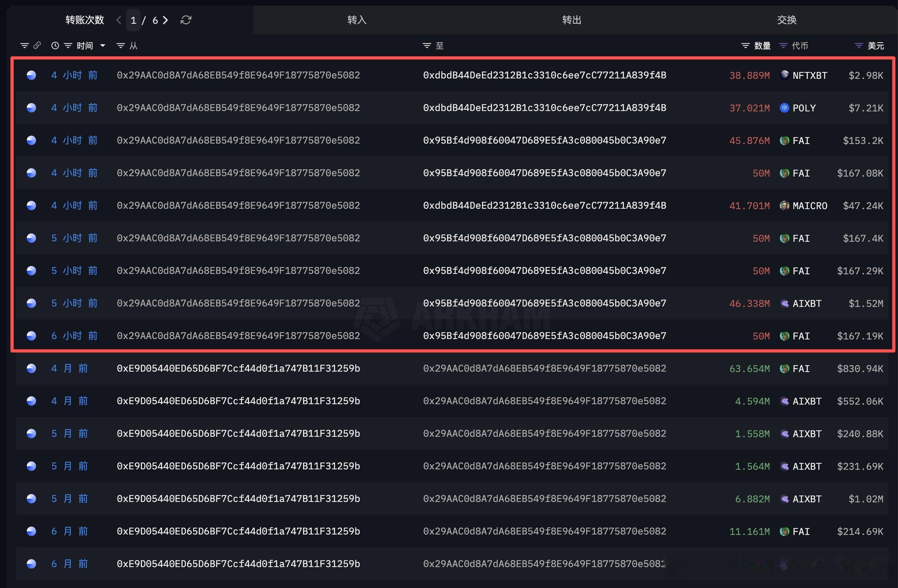Click the AIXBT token in $1.52M row
Viewport: 898px width, 588px height.
[806, 304]
